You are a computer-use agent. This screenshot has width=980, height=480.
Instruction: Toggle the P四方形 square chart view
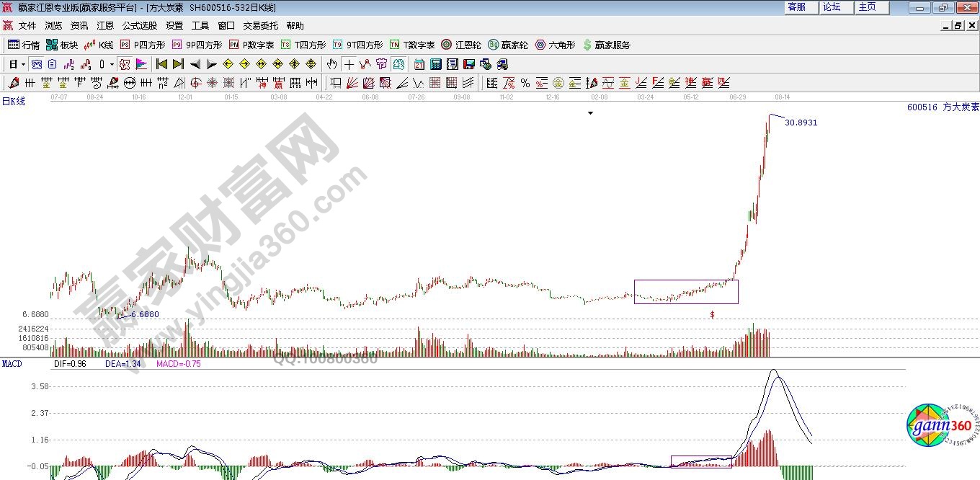(143, 45)
